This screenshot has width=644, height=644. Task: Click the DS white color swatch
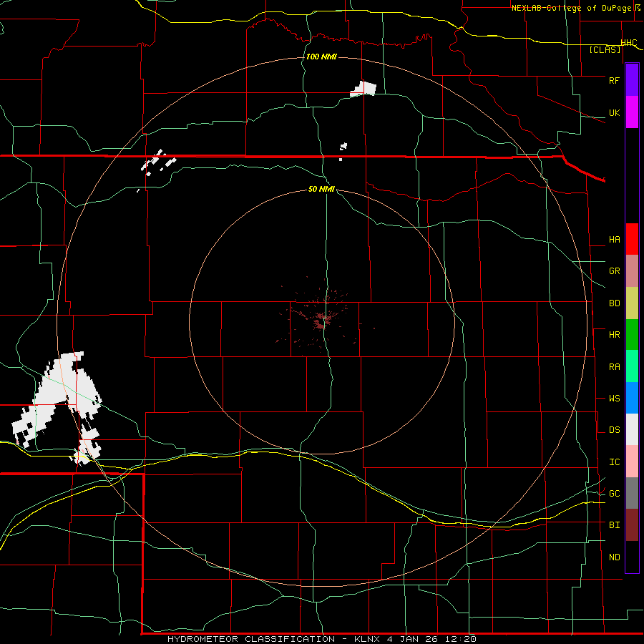tap(632, 429)
